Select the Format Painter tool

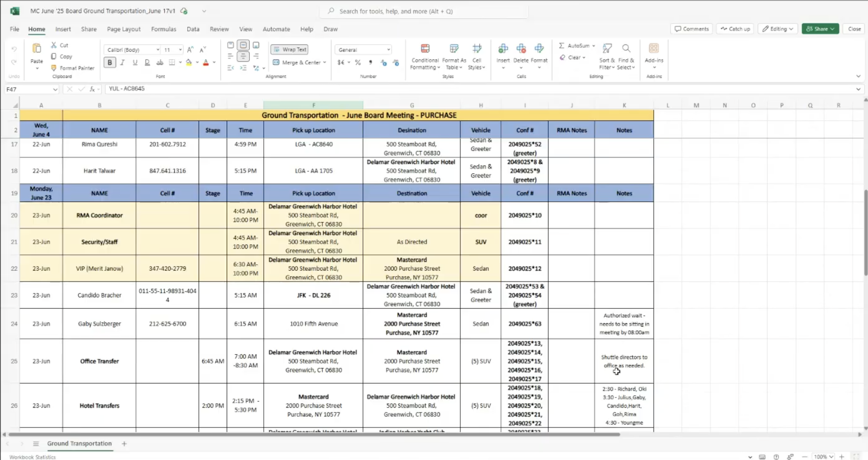(72, 68)
